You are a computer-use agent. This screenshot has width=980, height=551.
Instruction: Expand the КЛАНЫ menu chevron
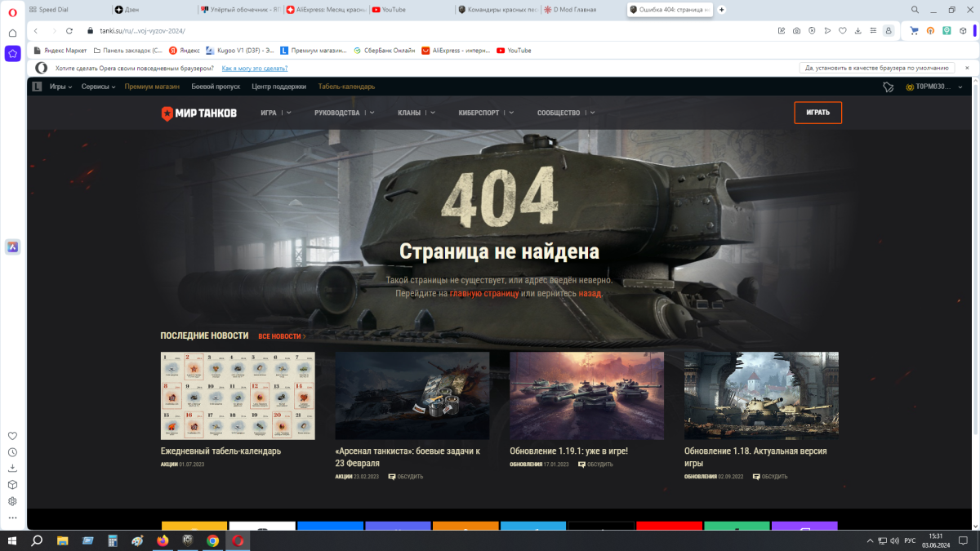tap(433, 113)
